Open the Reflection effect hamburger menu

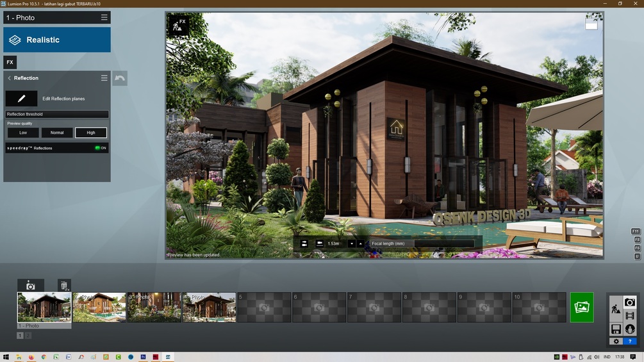[x=104, y=78]
